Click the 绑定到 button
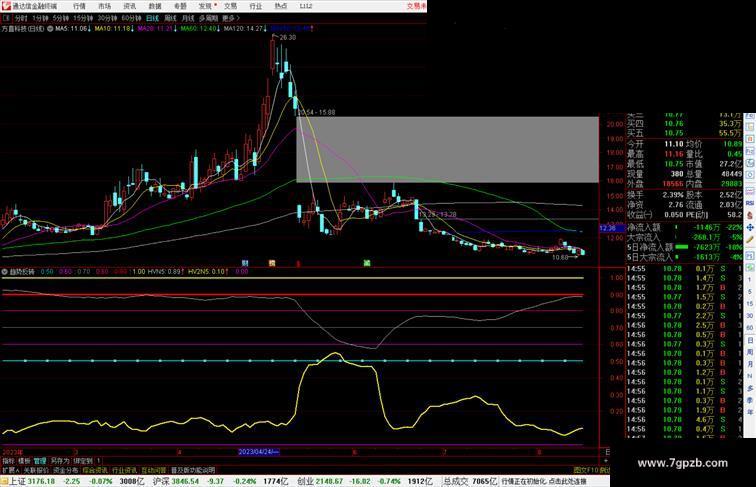756x487 pixels. [x=82, y=461]
